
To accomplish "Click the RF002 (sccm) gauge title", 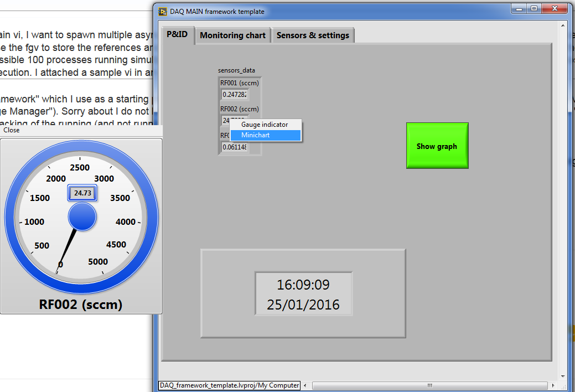I will 81,305.
